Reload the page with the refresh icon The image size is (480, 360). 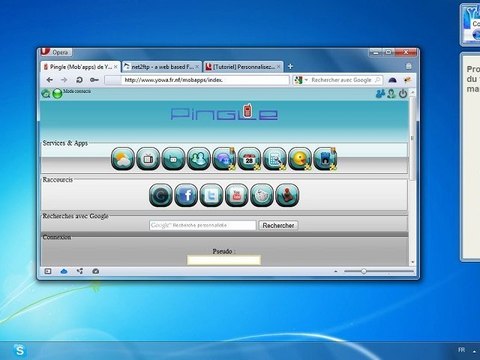pyautogui.click(x=79, y=80)
